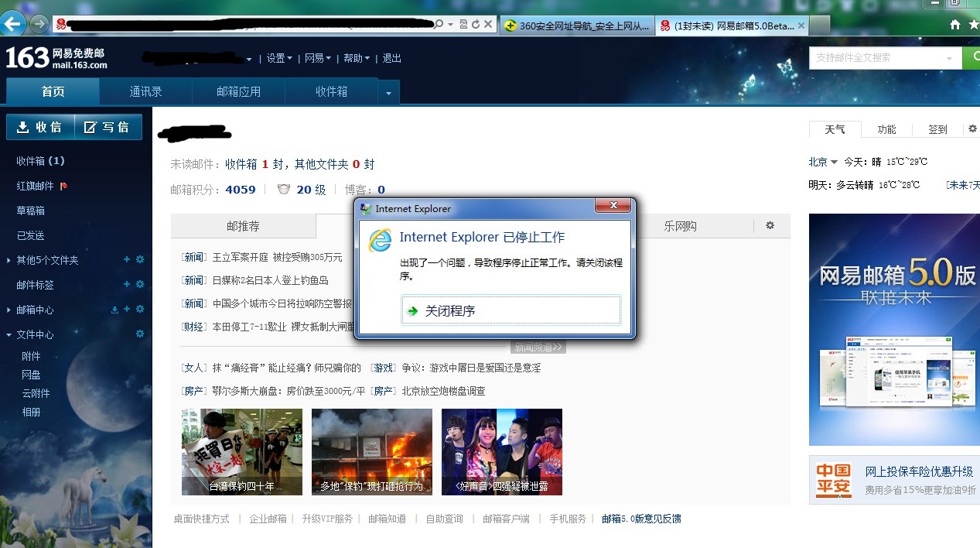The image size is (980, 548).
Task: Select the 乐网购 tab
Action: [680, 226]
